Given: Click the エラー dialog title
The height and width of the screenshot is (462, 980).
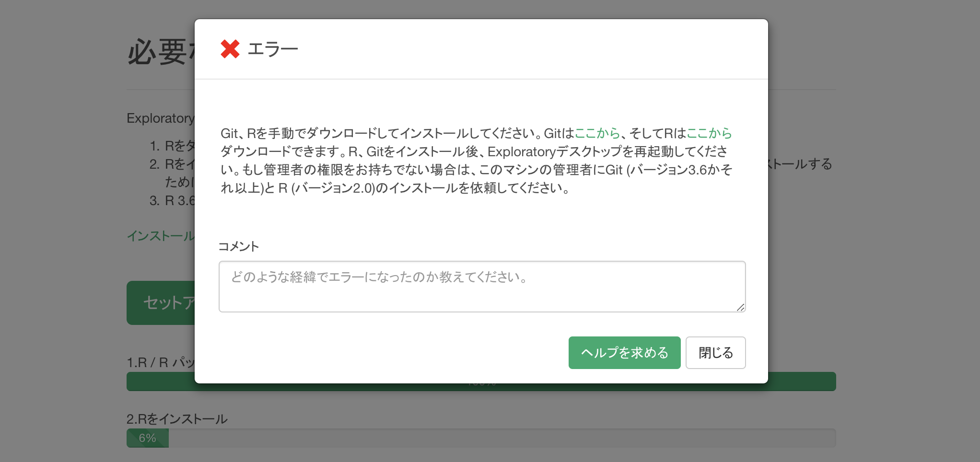Looking at the screenshot, I should pyautogui.click(x=273, y=49).
